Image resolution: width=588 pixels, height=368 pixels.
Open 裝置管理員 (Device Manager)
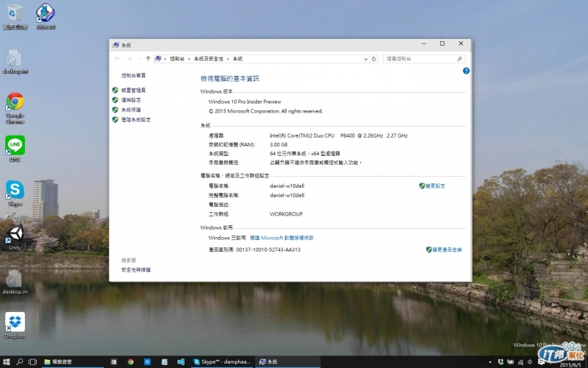tap(133, 90)
